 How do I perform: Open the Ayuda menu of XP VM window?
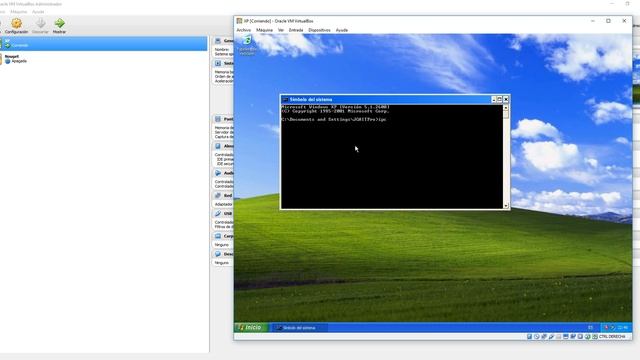tap(342, 30)
